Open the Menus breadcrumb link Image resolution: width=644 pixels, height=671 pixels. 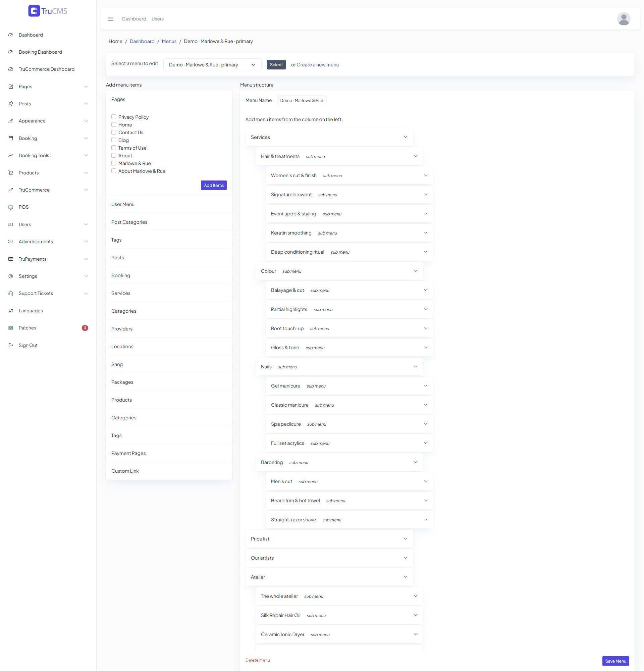pyautogui.click(x=169, y=41)
